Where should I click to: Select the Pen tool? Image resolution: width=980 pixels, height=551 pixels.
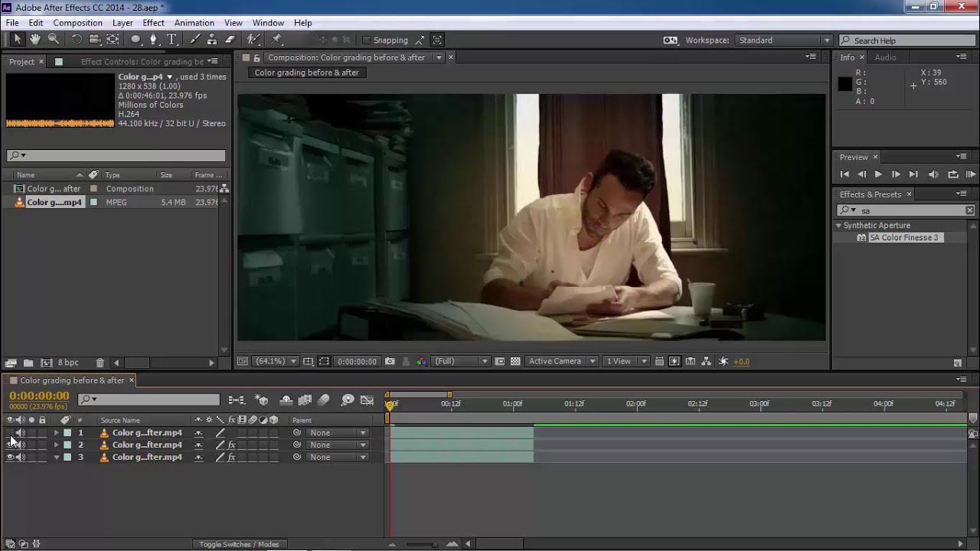point(154,40)
